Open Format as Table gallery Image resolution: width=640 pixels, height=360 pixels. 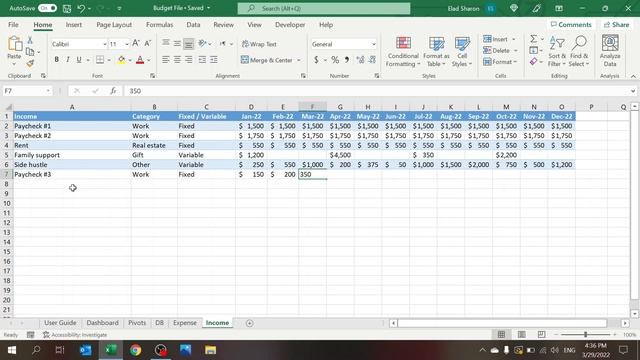(436, 52)
